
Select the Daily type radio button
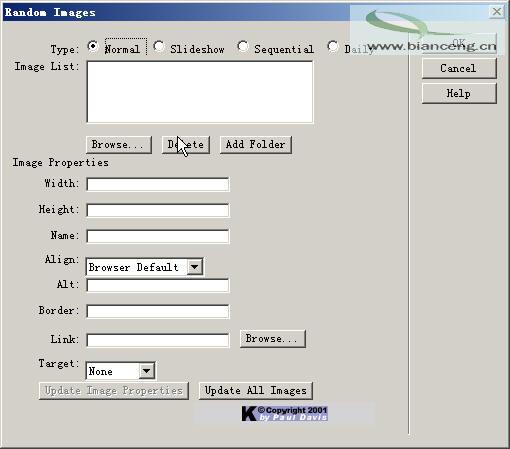click(333, 46)
